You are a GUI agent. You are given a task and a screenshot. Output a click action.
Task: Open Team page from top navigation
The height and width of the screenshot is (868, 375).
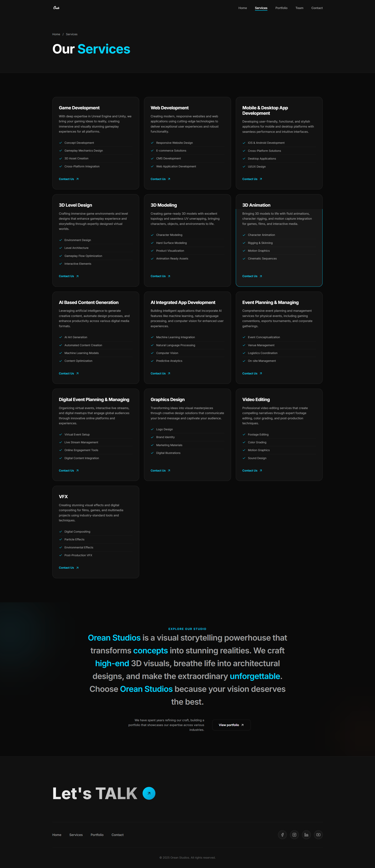tap(299, 8)
